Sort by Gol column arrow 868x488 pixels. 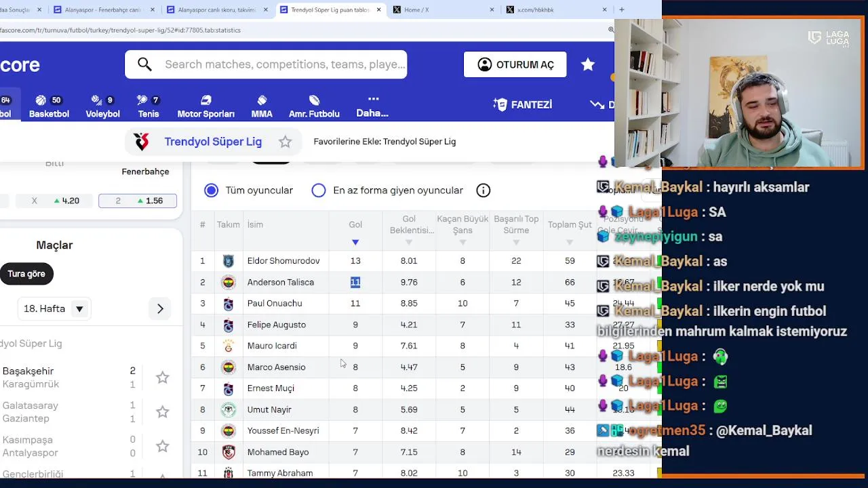(355, 242)
